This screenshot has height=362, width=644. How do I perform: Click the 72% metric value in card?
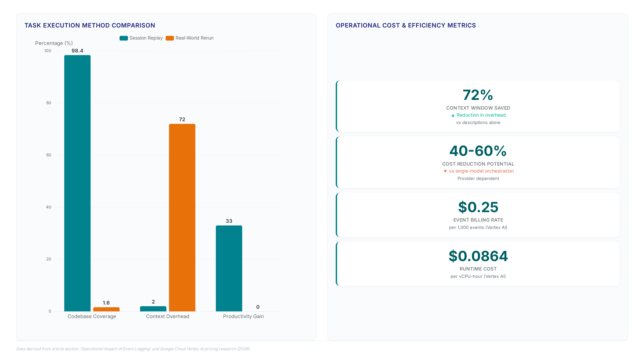point(478,95)
